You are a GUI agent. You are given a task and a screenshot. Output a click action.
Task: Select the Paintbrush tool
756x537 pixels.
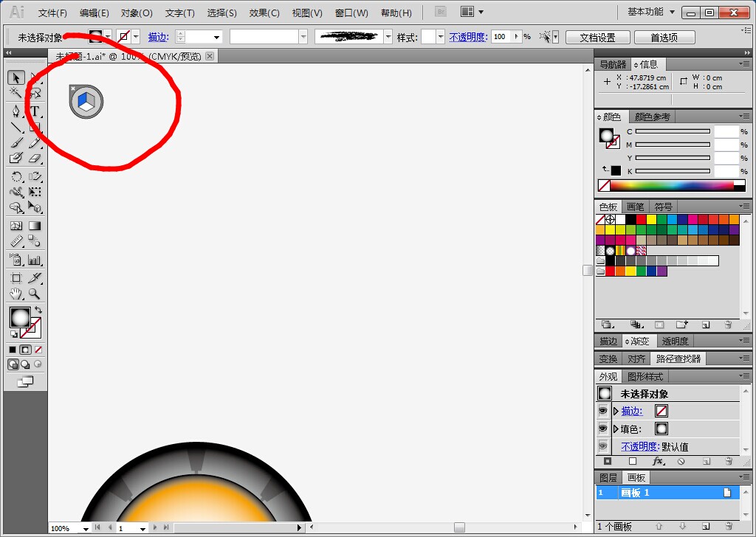click(16, 142)
